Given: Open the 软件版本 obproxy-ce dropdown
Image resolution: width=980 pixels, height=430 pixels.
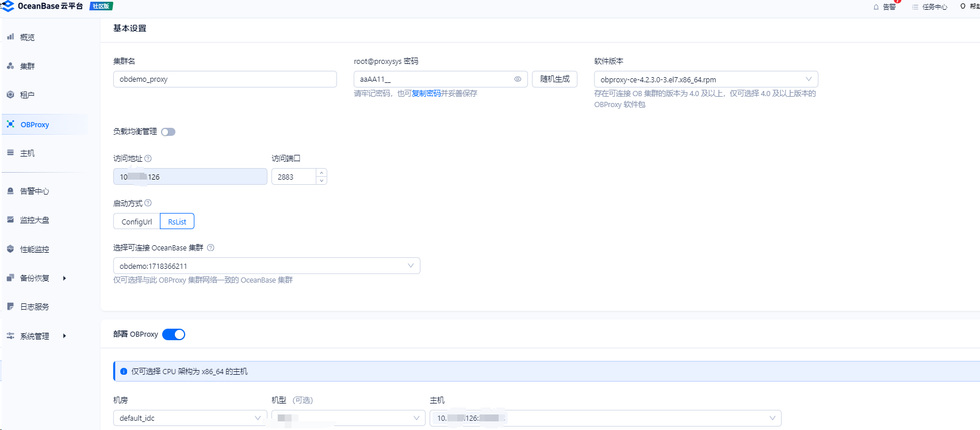Looking at the screenshot, I should pyautogui.click(x=706, y=79).
